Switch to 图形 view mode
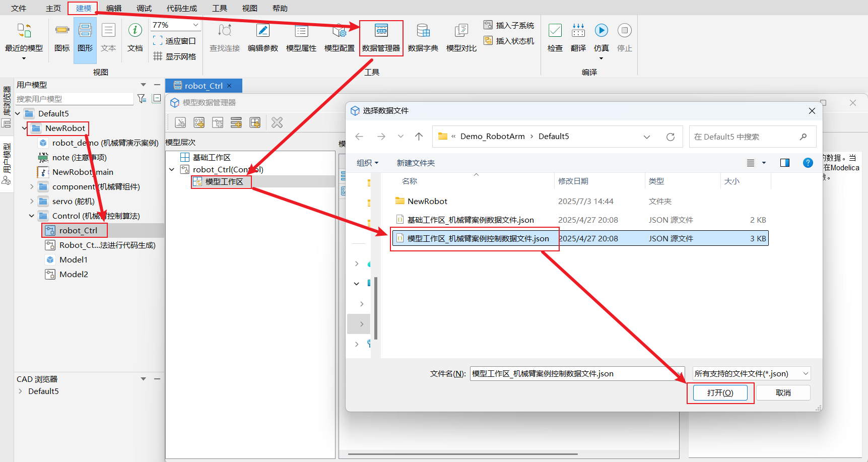Image resolution: width=868 pixels, height=462 pixels. click(85, 37)
